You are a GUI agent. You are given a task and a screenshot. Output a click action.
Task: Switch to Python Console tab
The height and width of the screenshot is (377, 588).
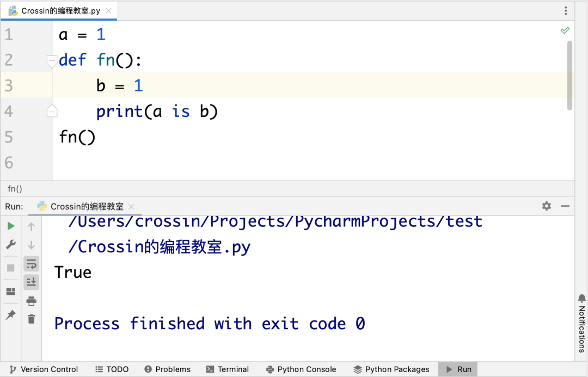[301, 369]
